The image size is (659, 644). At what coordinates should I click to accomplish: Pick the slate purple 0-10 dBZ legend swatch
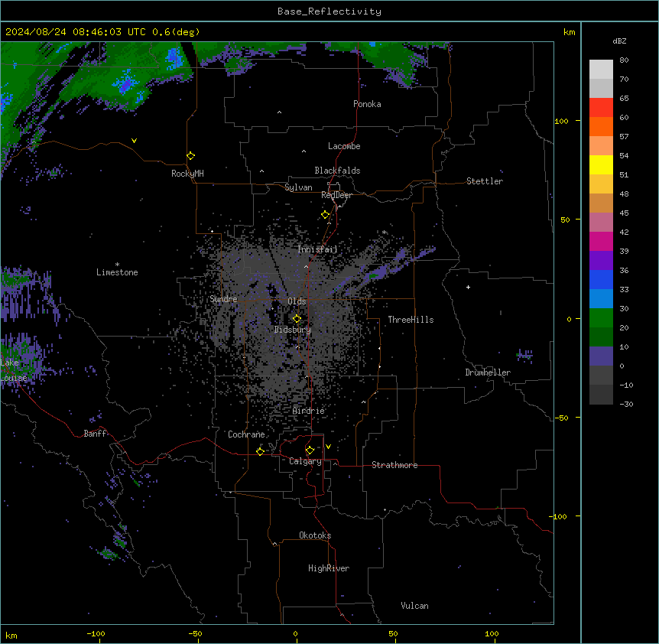point(601,356)
